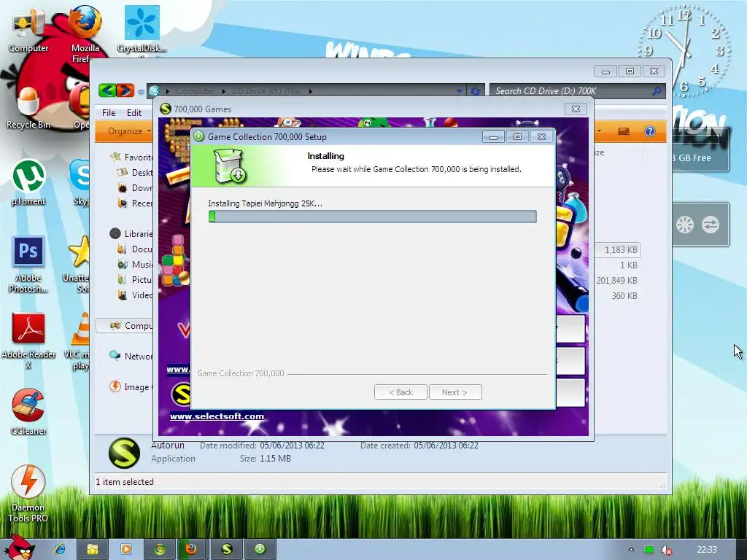Click the gear-like icon in desktop gadget
This screenshot has width=747, height=560.
684,225
